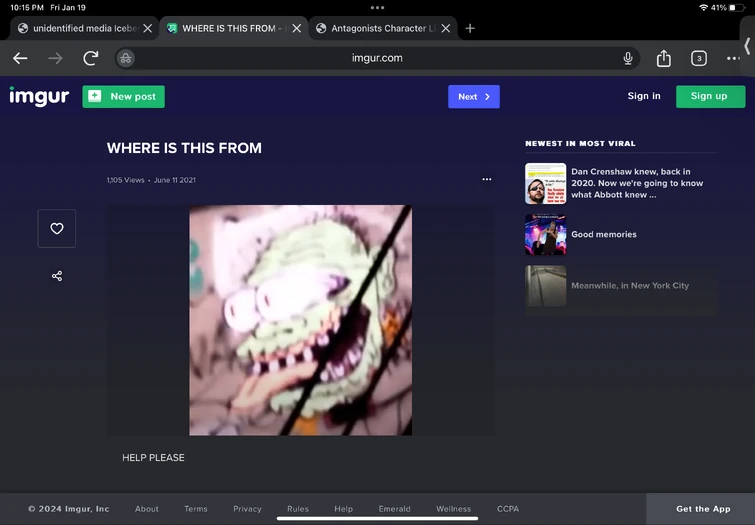Tap the Wi-Fi status icon

[x=703, y=8]
